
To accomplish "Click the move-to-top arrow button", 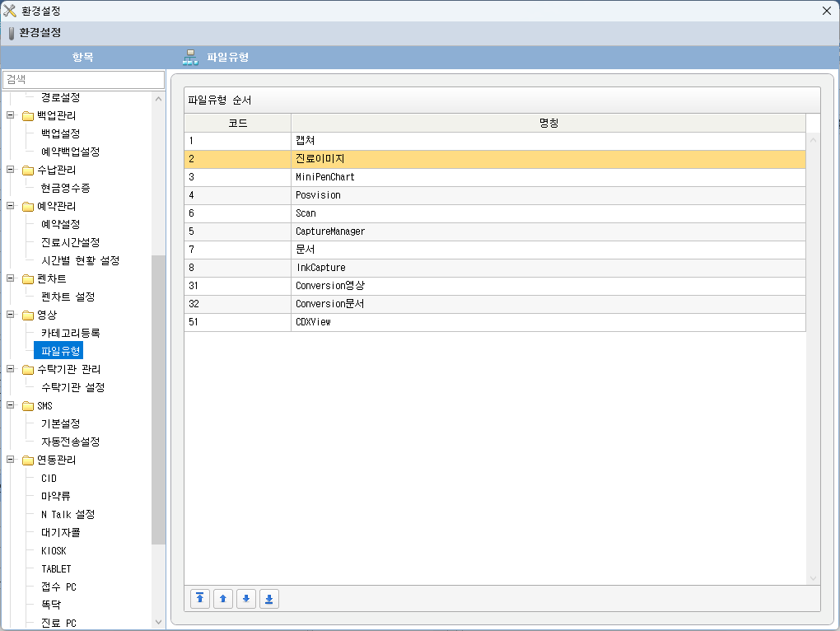I will pos(200,599).
